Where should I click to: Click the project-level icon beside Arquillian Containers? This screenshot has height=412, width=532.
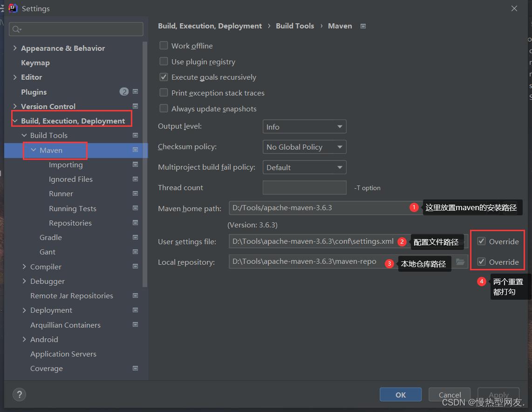click(x=136, y=325)
